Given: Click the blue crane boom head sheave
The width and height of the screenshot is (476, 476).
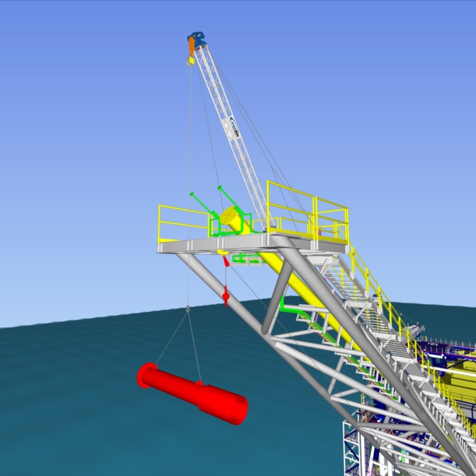Looking at the screenshot, I should 197,40.
